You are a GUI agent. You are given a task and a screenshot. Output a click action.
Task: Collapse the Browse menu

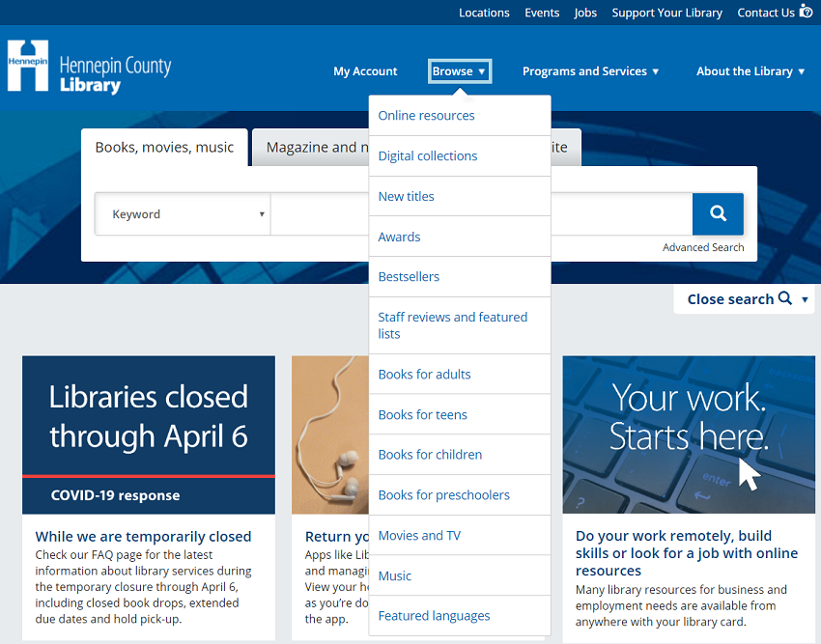(x=460, y=71)
